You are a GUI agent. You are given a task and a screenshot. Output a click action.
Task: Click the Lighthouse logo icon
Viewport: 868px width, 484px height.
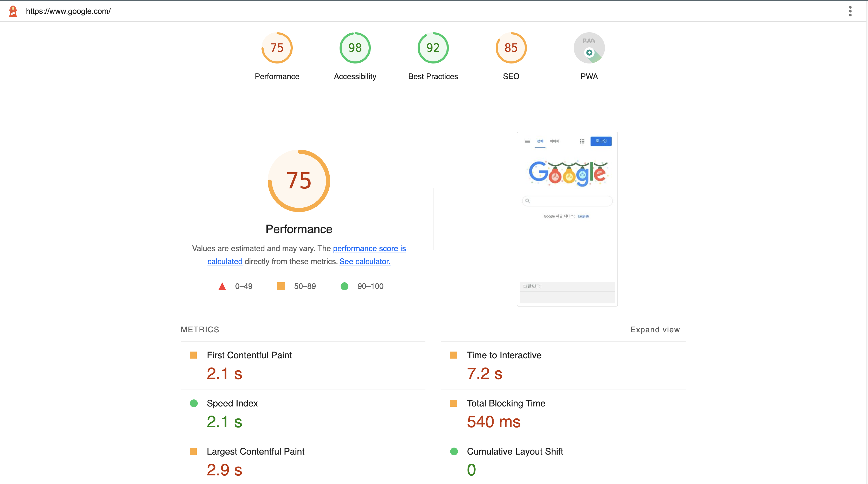tap(13, 11)
